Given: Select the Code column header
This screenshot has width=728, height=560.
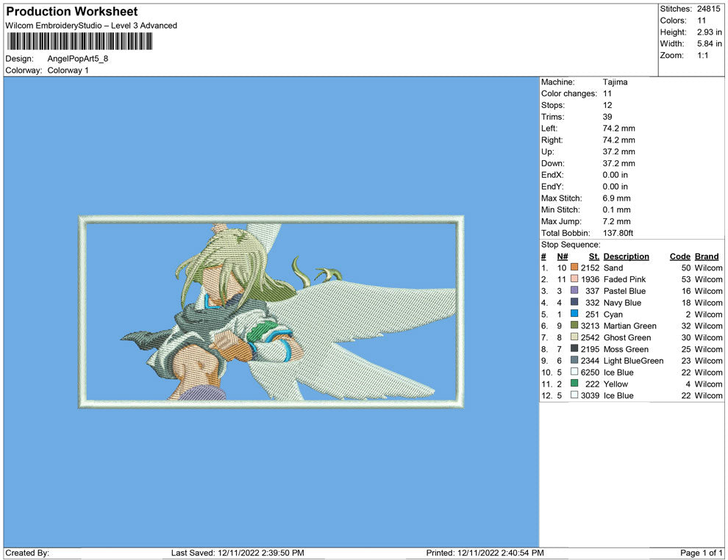Looking at the screenshot, I should [x=679, y=256].
